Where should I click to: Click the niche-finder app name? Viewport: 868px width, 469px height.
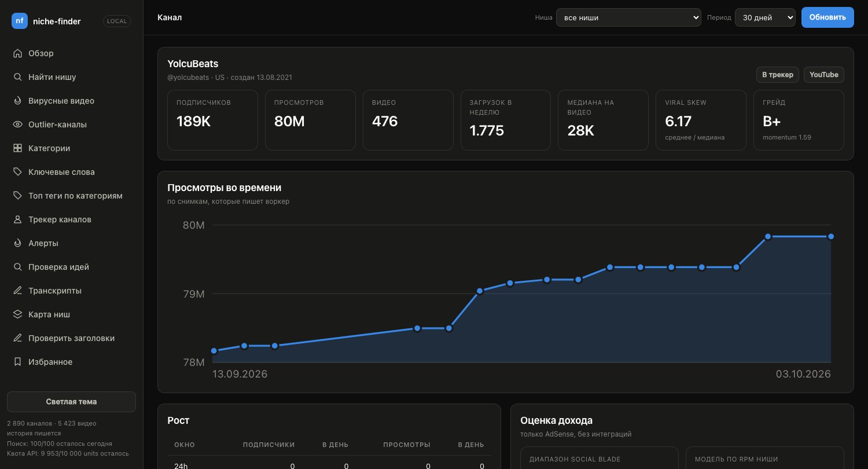(57, 21)
